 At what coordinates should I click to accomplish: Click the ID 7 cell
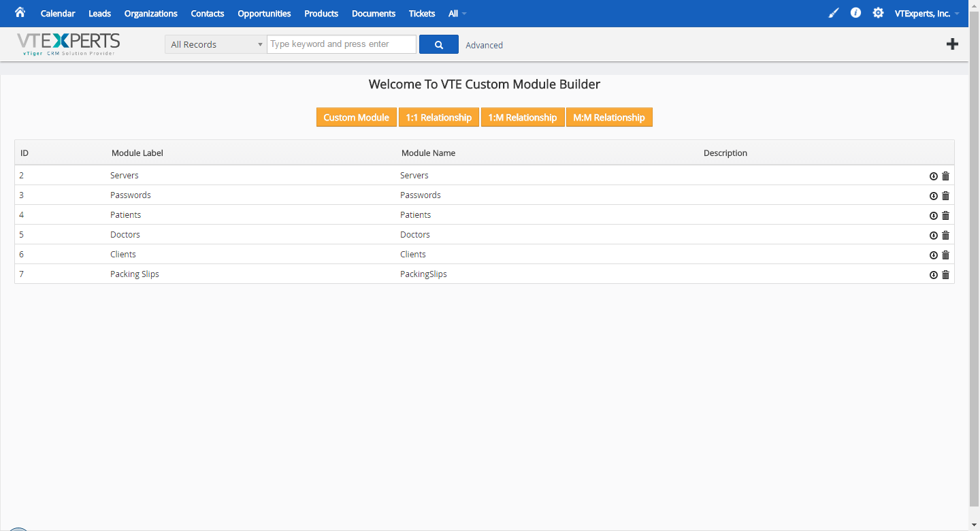(x=22, y=274)
